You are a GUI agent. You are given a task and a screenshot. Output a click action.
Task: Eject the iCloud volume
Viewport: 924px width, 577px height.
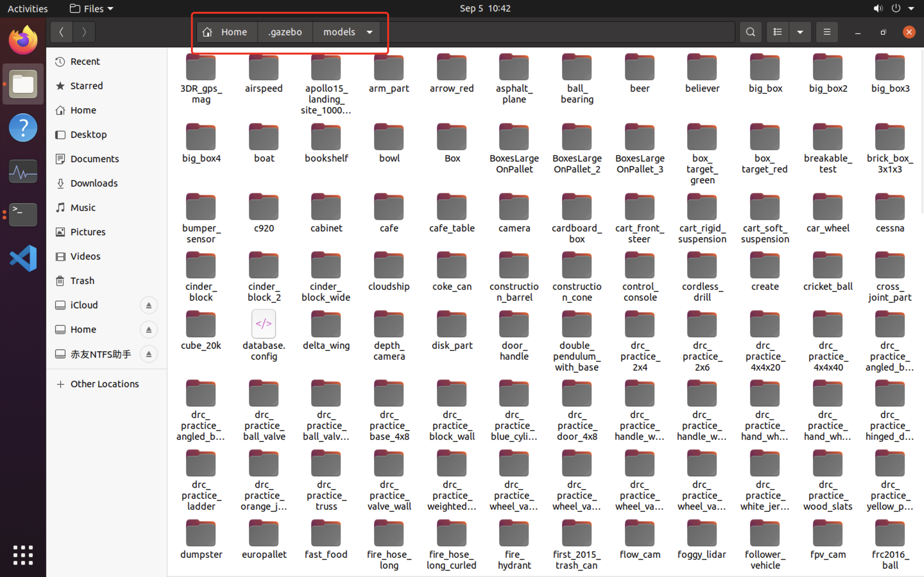coord(149,305)
